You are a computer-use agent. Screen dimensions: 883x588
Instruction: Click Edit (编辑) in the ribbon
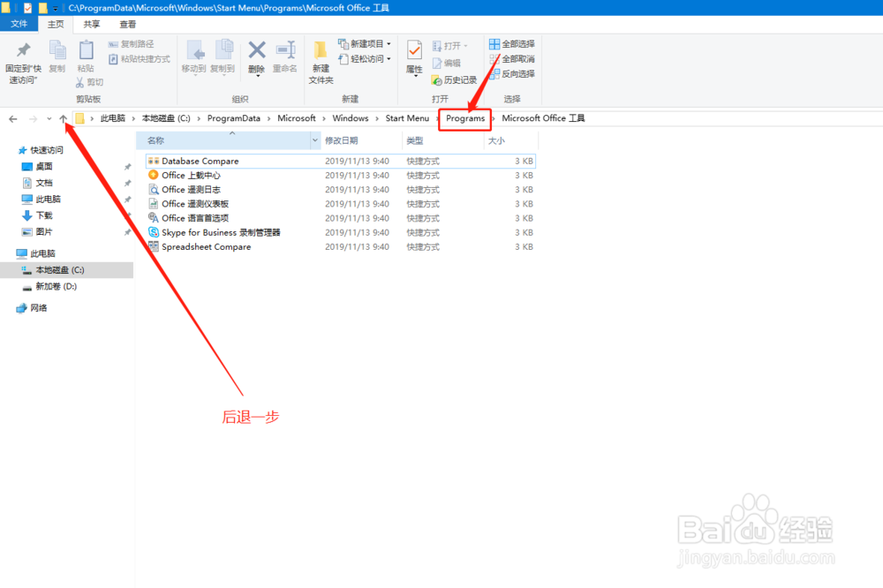(x=447, y=63)
